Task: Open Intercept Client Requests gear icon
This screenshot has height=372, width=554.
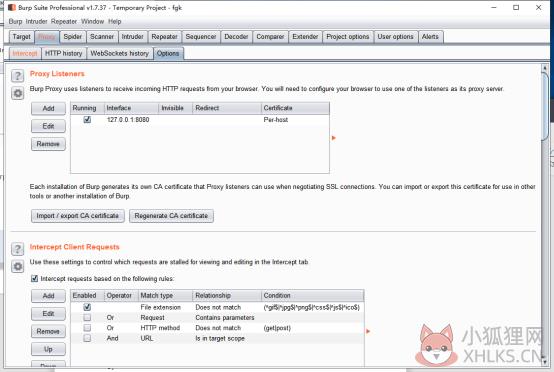Action: point(17,266)
